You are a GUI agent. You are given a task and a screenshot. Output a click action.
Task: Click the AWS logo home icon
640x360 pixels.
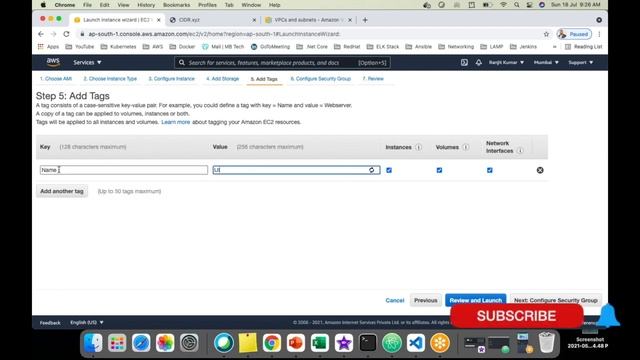tap(53, 62)
